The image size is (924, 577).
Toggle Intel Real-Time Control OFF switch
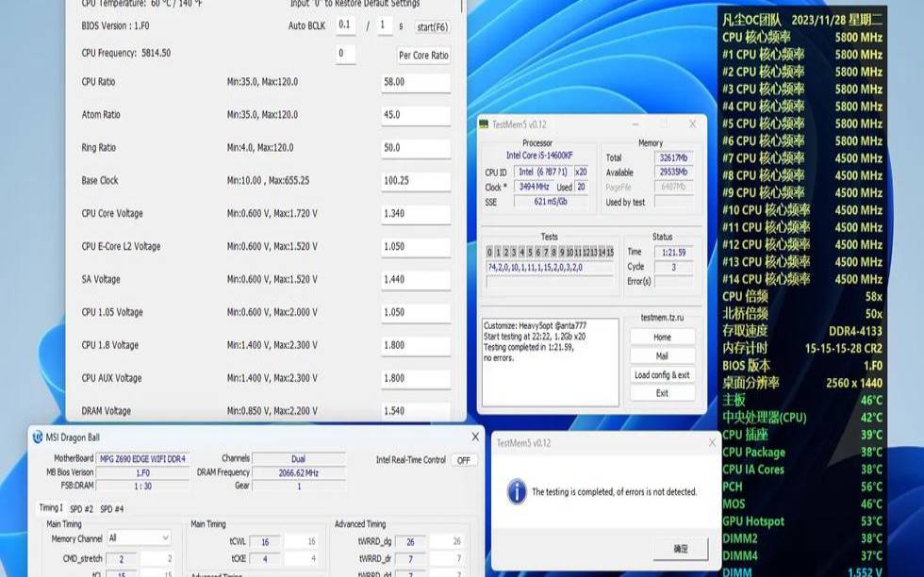[463, 460]
